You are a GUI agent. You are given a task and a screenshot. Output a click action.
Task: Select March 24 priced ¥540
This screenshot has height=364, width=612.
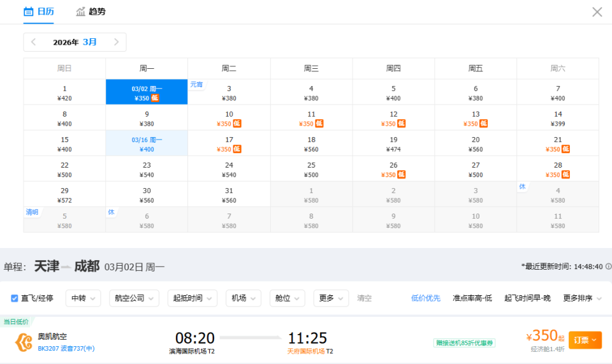point(229,169)
